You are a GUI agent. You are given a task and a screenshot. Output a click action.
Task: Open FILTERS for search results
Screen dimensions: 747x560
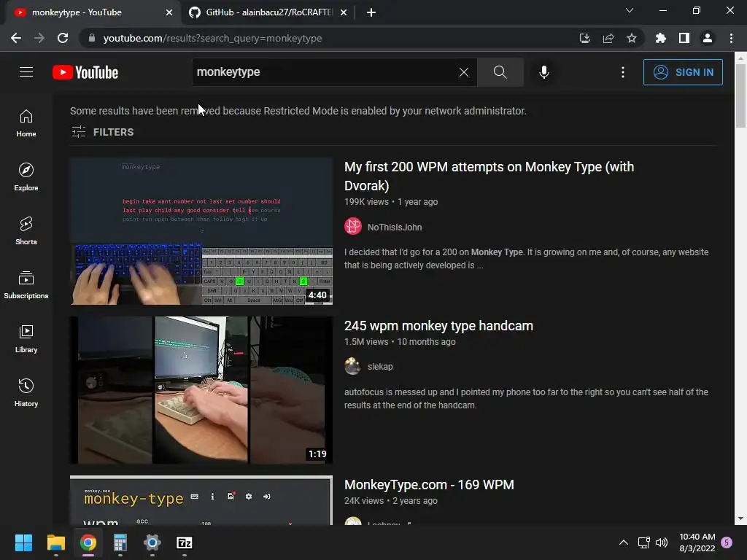click(102, 132)
